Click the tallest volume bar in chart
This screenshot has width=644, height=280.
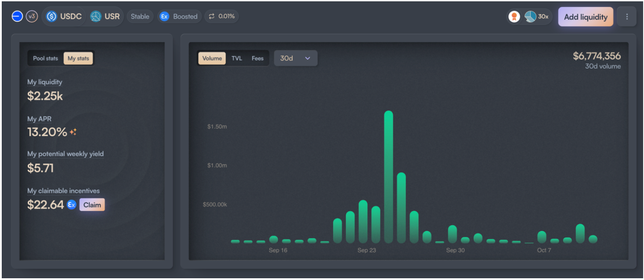pyautogui.click(x=388, y=176)
